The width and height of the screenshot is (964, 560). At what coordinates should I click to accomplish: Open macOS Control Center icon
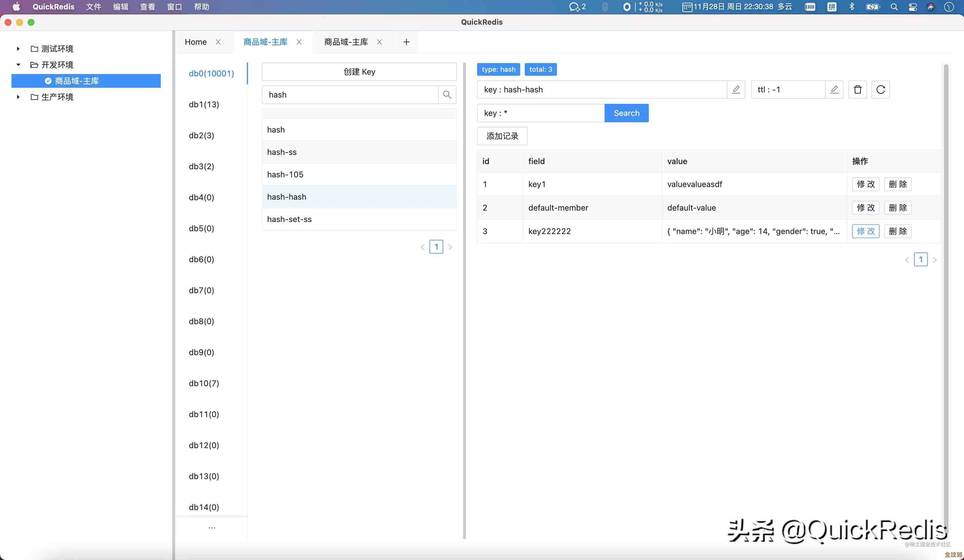click(x=913, y=7)
